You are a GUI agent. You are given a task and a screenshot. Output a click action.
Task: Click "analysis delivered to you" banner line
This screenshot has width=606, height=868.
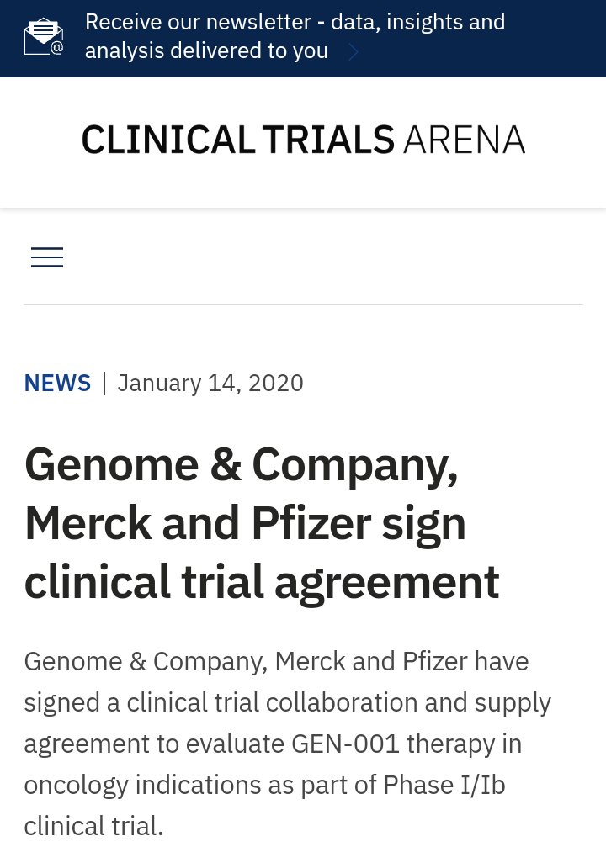click(206, 50)
